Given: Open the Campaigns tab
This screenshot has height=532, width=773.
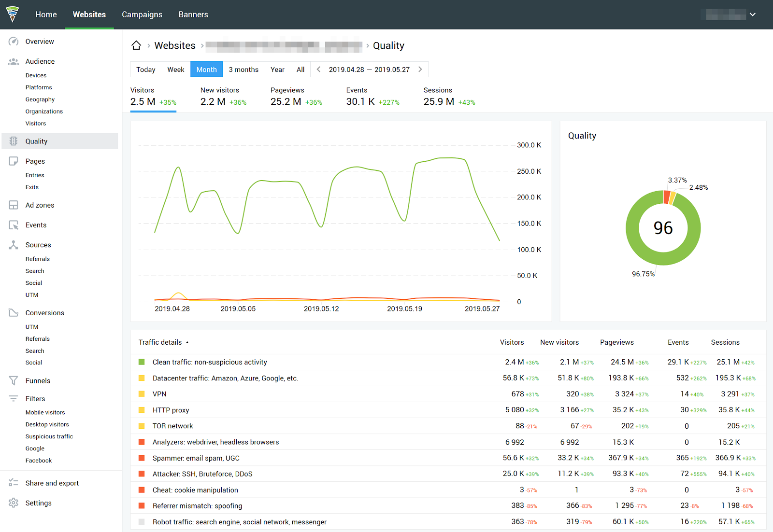Looking at the screenshot, I should point(142,14).
